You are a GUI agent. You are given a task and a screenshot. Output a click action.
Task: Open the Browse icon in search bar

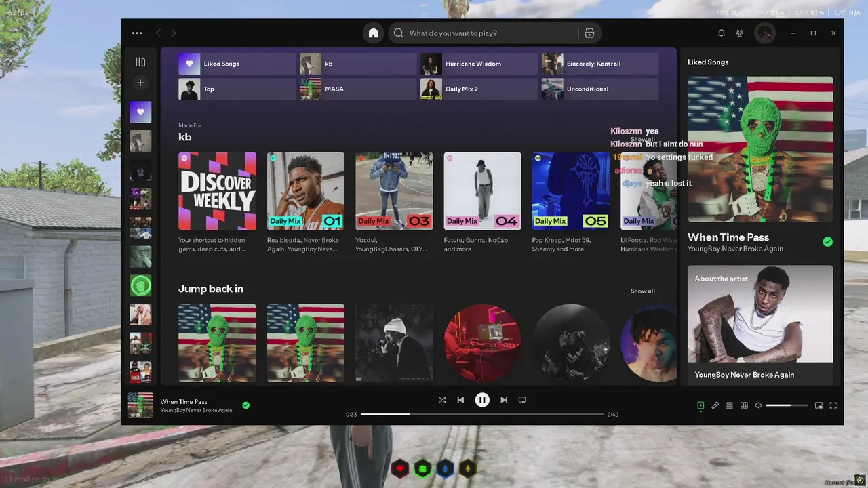pos(589,33)
